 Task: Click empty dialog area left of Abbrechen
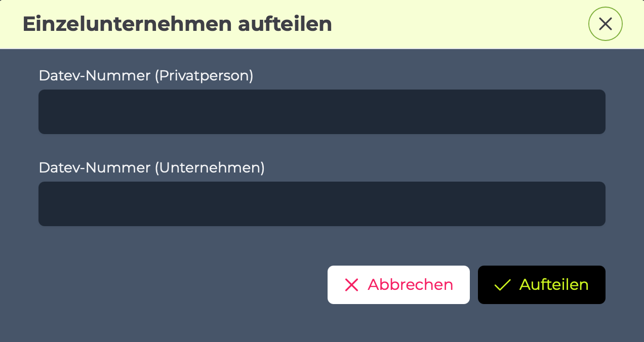pos(182,285)
